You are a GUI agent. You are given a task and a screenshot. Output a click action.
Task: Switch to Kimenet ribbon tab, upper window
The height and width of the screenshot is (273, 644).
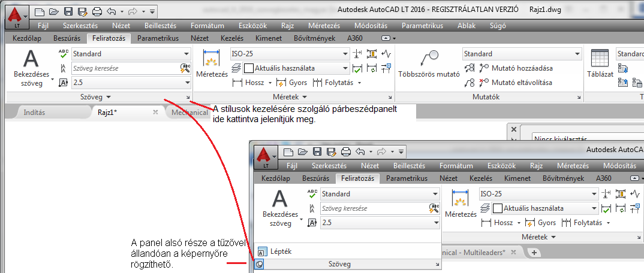click(x=269, y=38)
